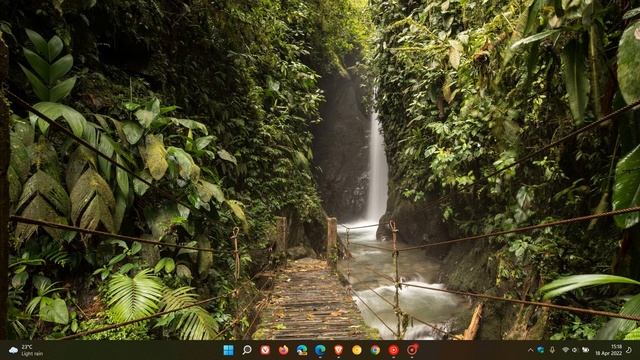640x360 pixels.
Task: Expand the hidden system tray icons chevron
Action: (530, 350)
